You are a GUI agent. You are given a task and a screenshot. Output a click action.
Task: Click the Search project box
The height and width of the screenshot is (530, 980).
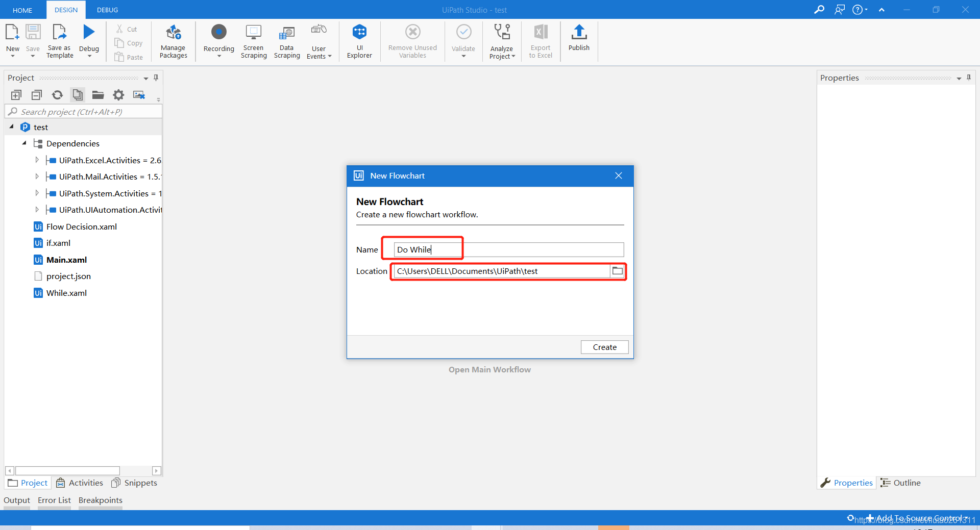coord(83,112)
